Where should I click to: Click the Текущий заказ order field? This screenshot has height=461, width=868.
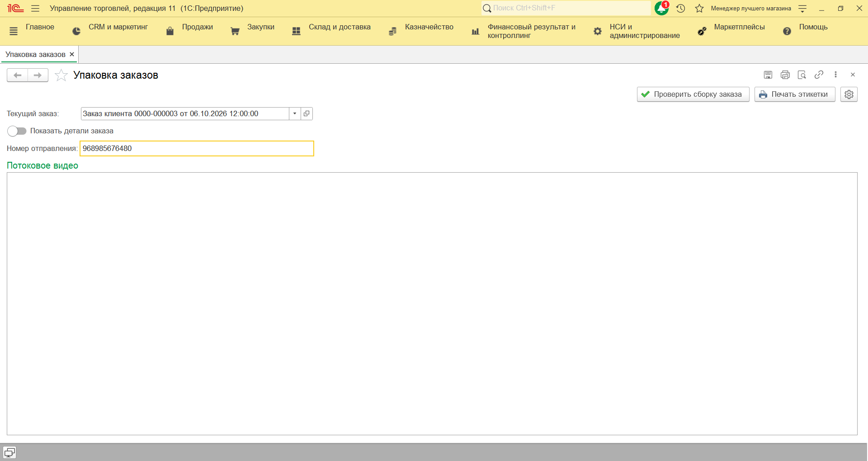(x=185, y=113)
